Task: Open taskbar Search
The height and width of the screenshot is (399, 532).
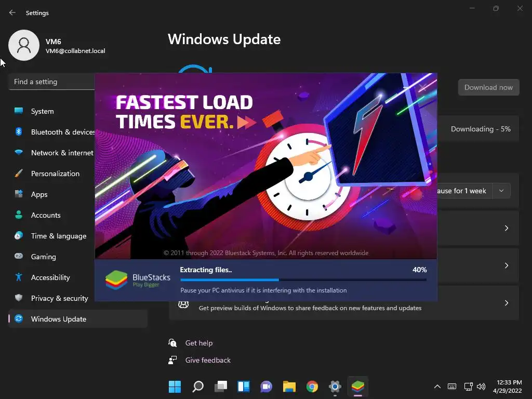Action: click(x=198, y=387)
